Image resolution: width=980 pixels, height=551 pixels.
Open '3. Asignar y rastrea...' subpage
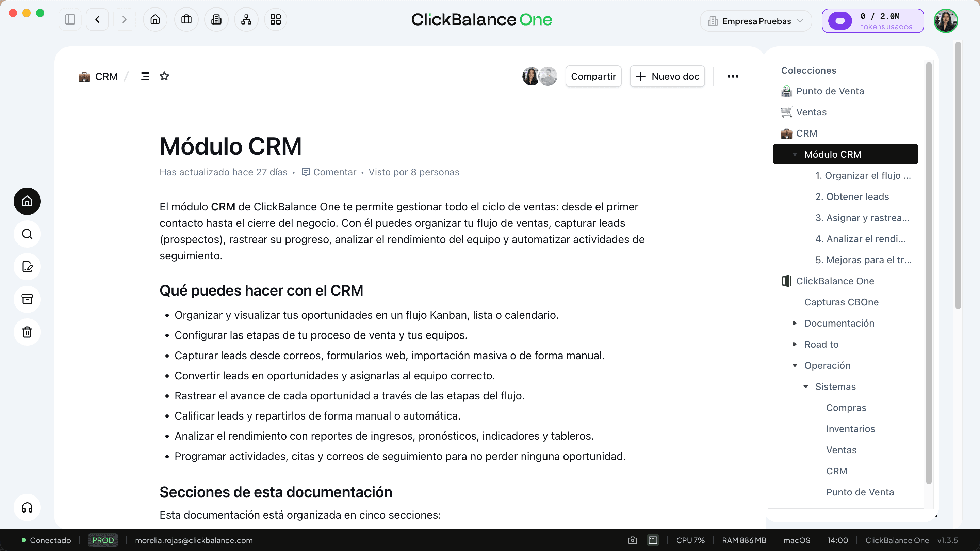pyautogui.click(x=862, y=218)
